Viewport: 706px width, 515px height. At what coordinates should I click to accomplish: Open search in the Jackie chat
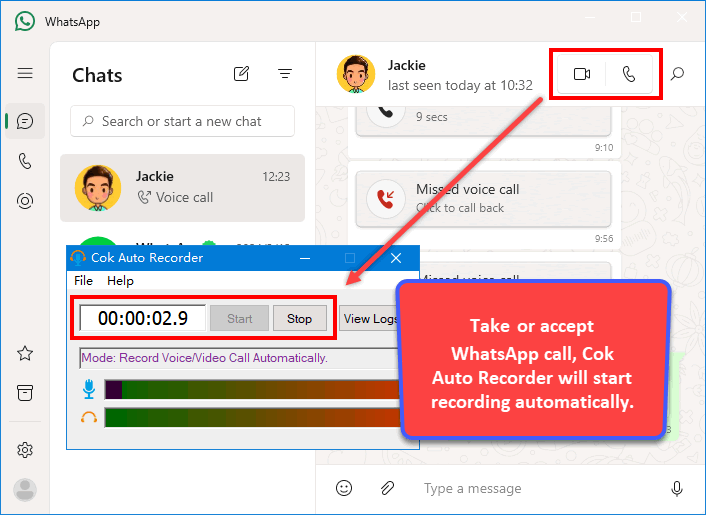pyautogui.click(x=677, y=74)
